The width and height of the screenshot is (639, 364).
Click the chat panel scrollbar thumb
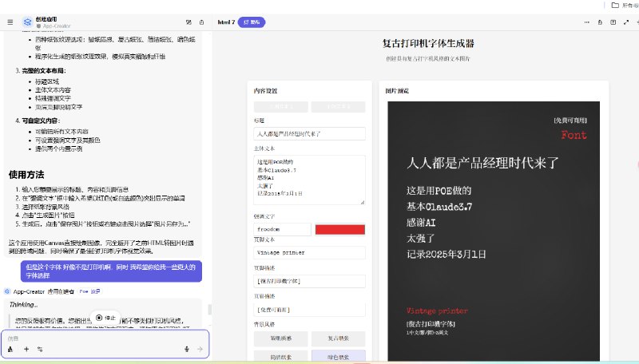pyautogui.click(x=210, y=310)
